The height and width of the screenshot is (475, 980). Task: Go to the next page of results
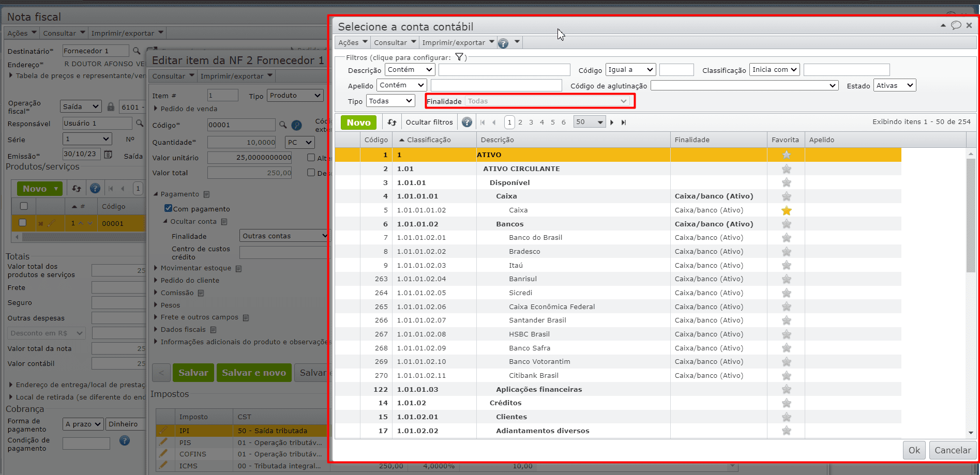tap(612, 122)
